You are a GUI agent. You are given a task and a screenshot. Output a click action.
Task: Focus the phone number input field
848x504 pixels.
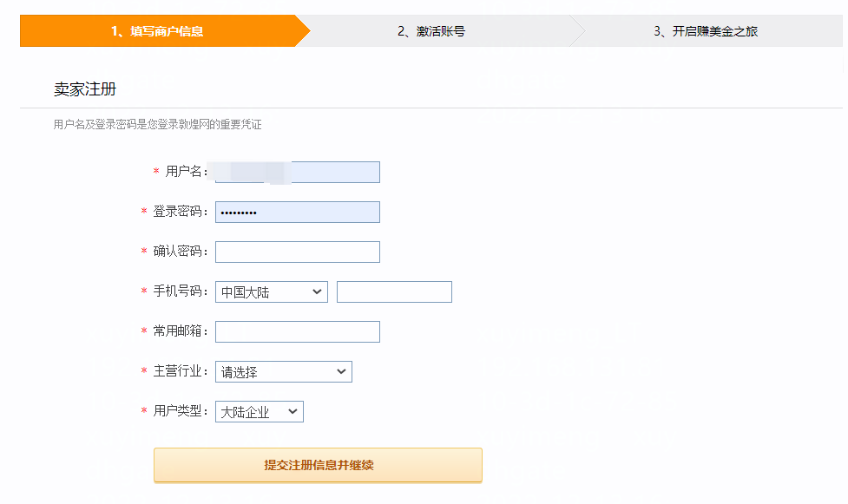coord(394,291)
